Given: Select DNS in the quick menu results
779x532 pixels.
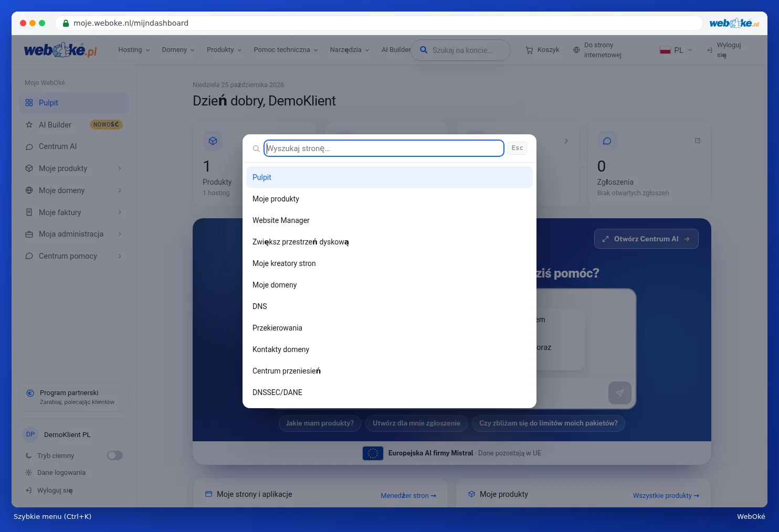Looking at the screenshot, I should pos(389,306).
